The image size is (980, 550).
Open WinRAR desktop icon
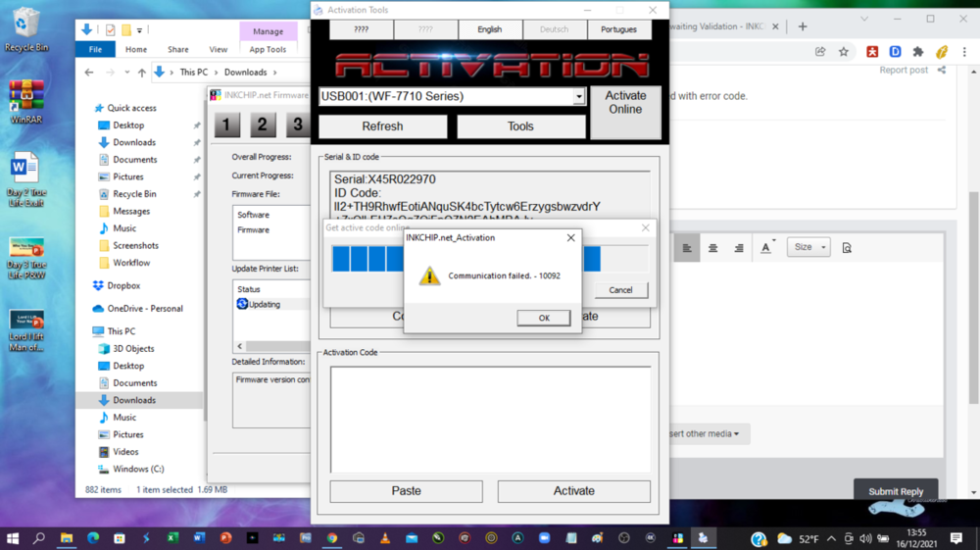(25, 100)
